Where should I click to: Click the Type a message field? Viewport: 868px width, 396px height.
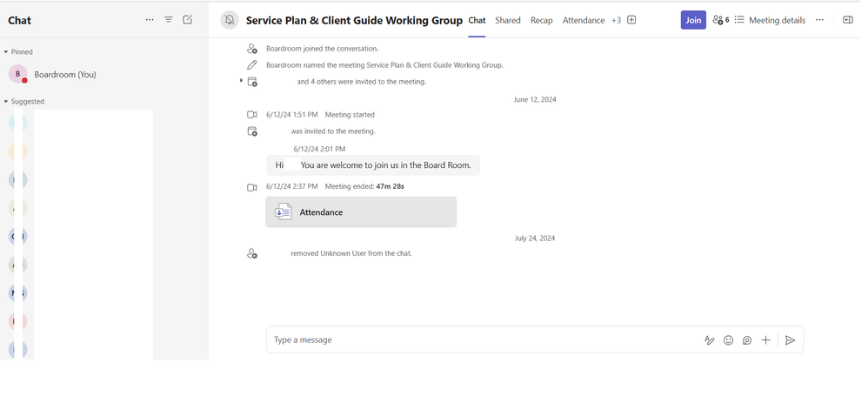(483, 340)
